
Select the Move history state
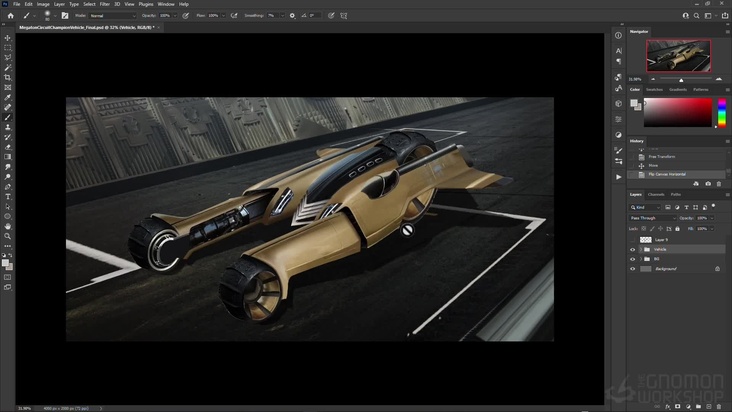[x=653, y=165]
